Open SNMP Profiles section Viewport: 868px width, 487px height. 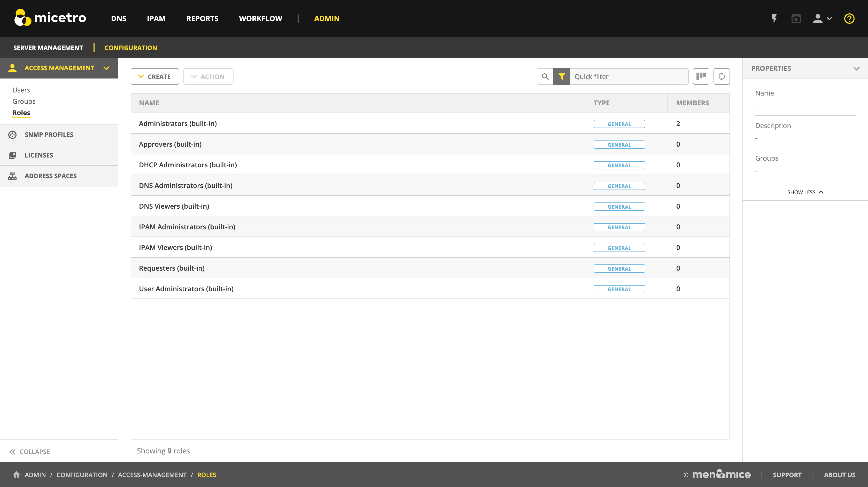[49, 134]
